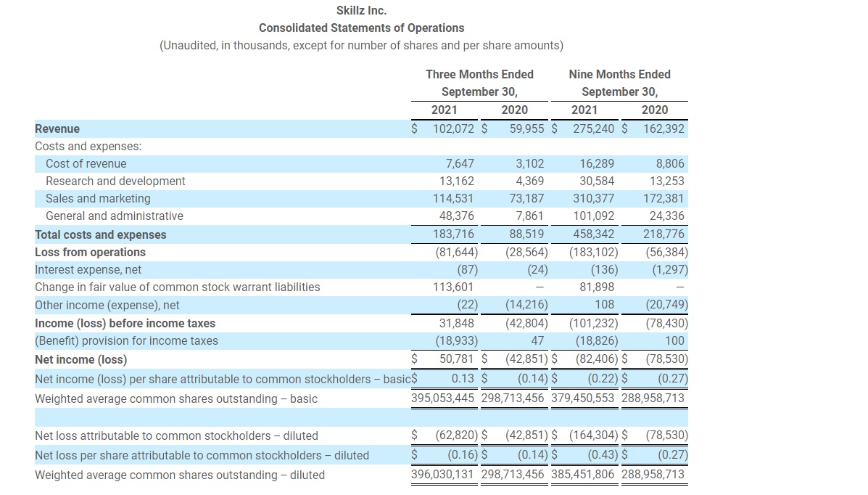Click 'Research and development' row label
The height and width of the screenshot is (495, 868).
click(115, 181)
